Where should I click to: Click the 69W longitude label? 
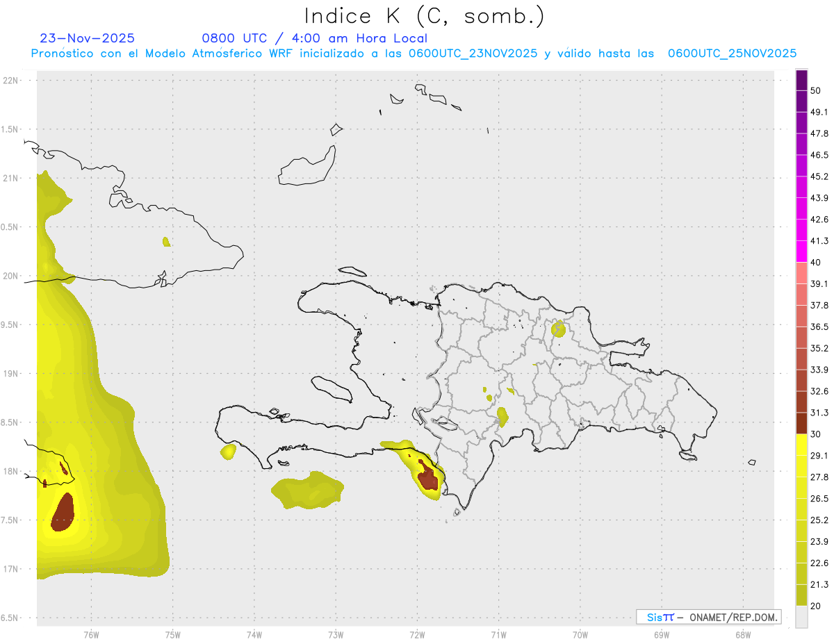tap(662, 634)
